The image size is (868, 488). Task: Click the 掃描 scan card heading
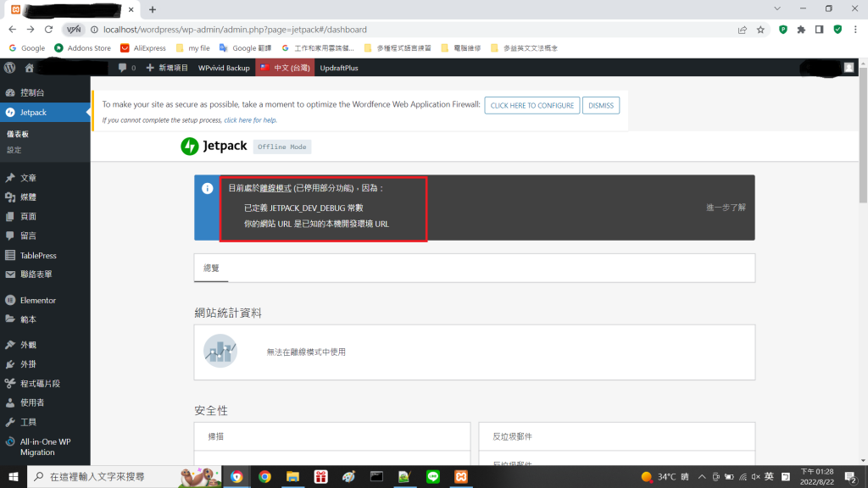click(216, 436)
